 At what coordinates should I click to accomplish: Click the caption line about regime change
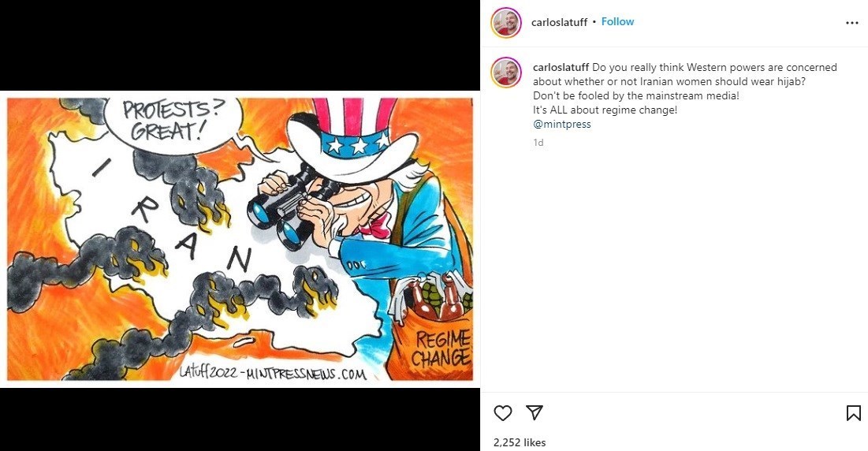[x=605, y=110]
